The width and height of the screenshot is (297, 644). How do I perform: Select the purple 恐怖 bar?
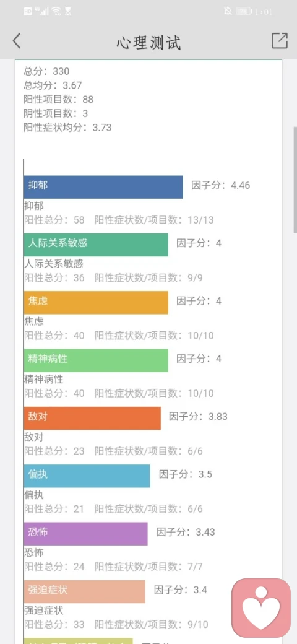[x=86, y=534]
